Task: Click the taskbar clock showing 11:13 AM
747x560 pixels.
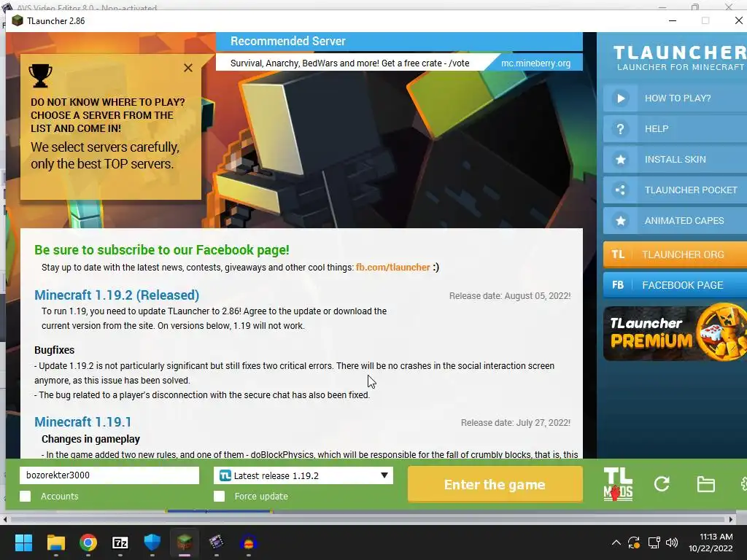Action: click(711, 542)
